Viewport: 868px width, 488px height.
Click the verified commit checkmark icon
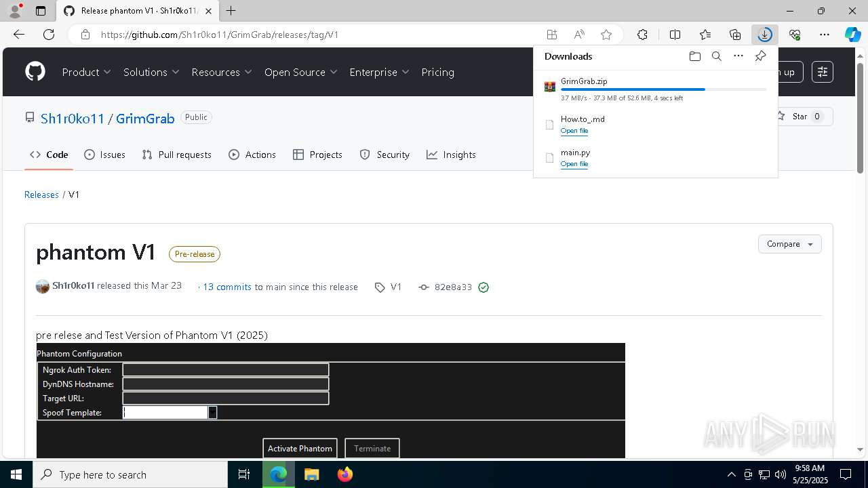[484, 287]
